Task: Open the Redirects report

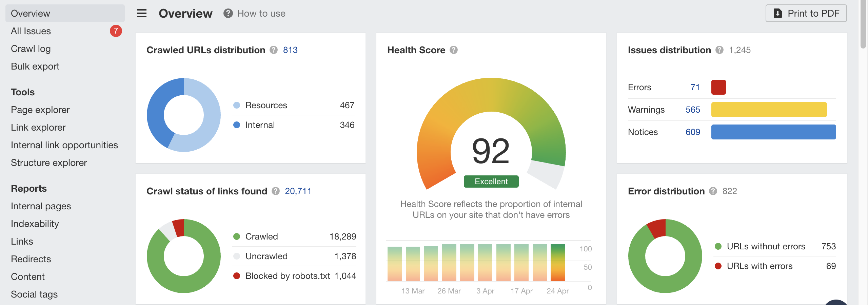Action: point(31,259)
